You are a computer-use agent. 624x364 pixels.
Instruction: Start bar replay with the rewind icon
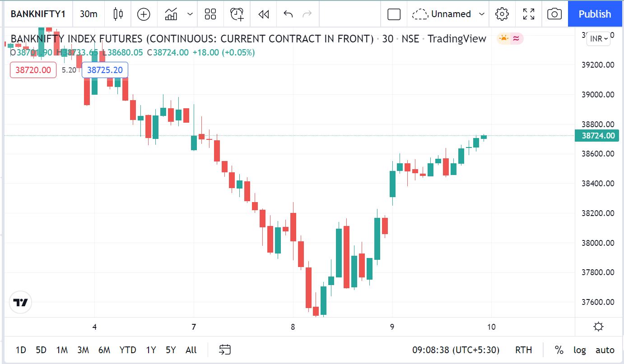pos(264,14)
